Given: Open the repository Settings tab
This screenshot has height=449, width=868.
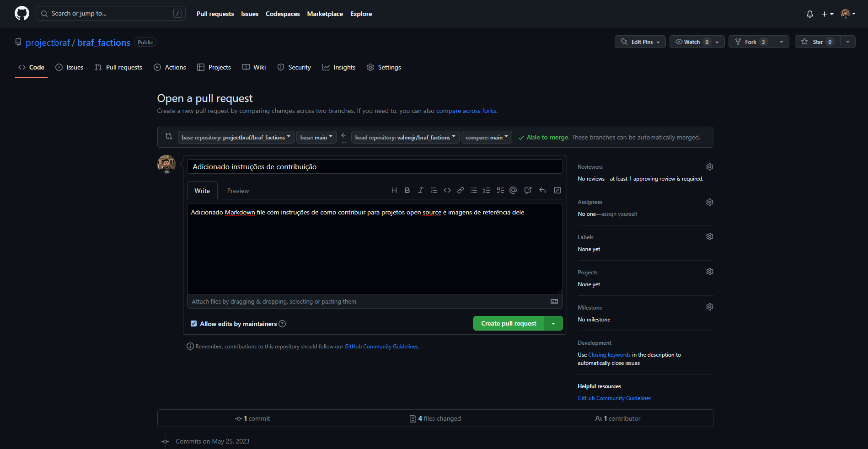Looking at the screenshot, I should click(x=384, y=67).
